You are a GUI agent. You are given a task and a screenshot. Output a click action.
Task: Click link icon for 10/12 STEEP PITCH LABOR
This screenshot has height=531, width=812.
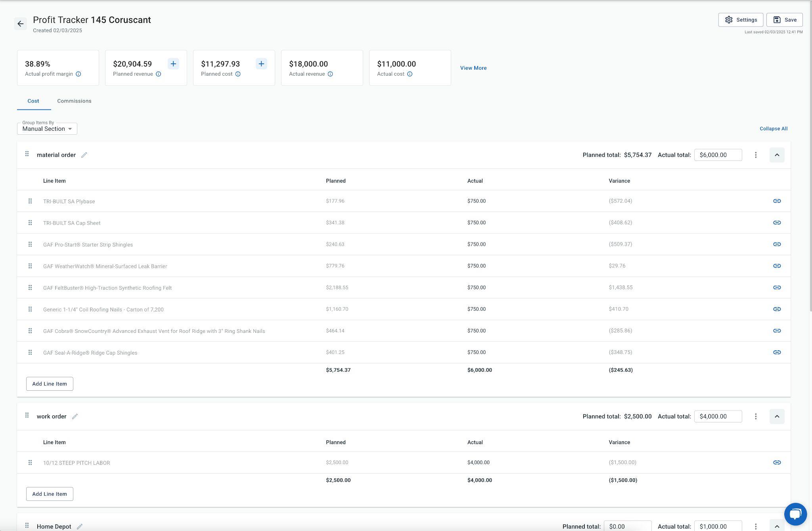coord(777,462)
